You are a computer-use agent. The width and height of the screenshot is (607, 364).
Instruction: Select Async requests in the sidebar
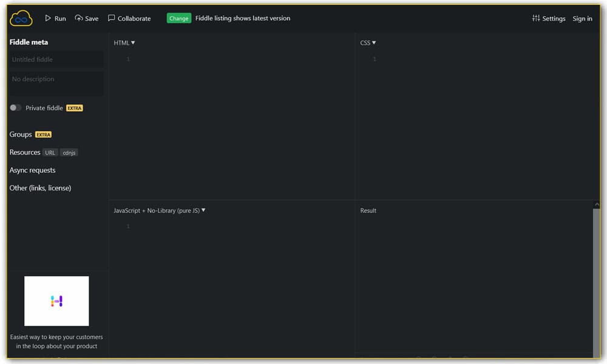coord(32,170)
